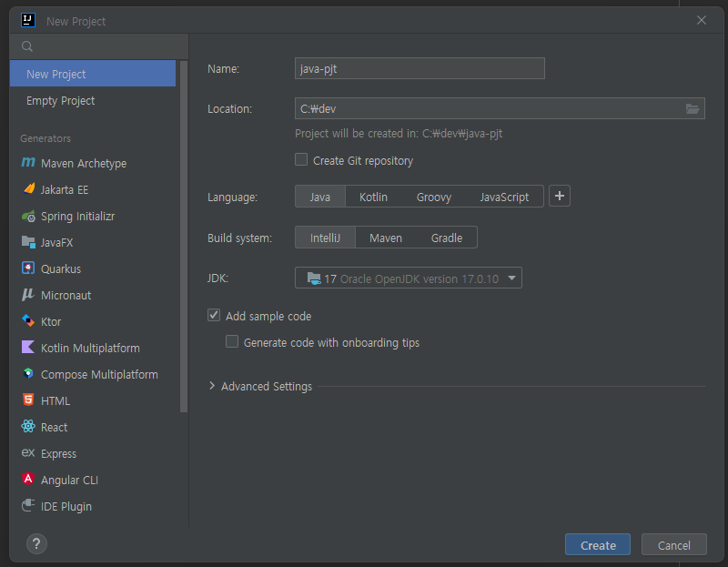Click the JDK folder icon in the dropdown
The width and height of the screenshot is (728, 567).
314,278
